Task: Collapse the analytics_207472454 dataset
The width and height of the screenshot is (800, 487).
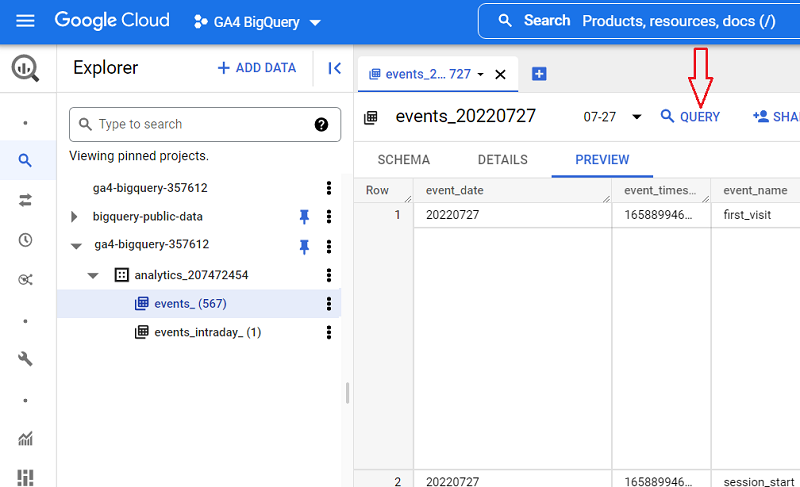Action: click(93, 276)
